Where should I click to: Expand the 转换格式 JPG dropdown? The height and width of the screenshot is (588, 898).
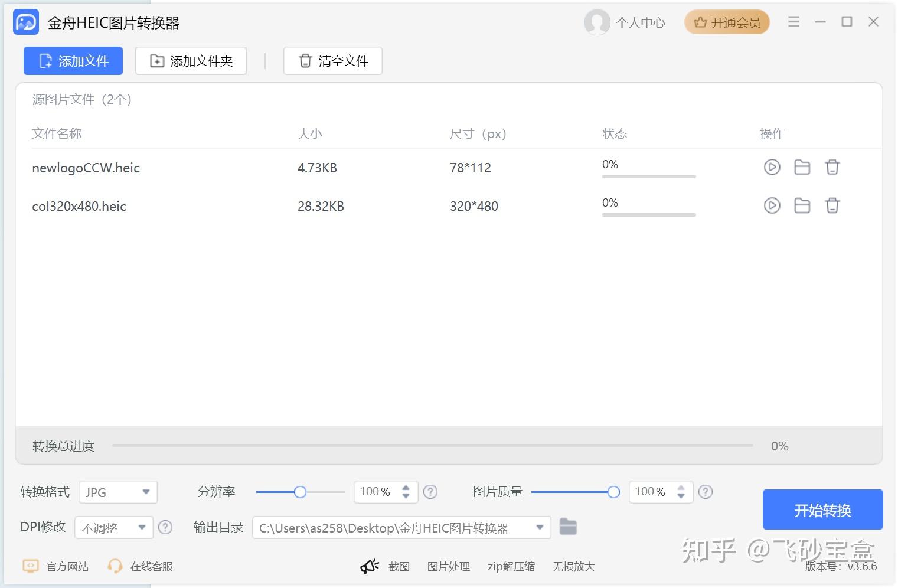(118, 492)
